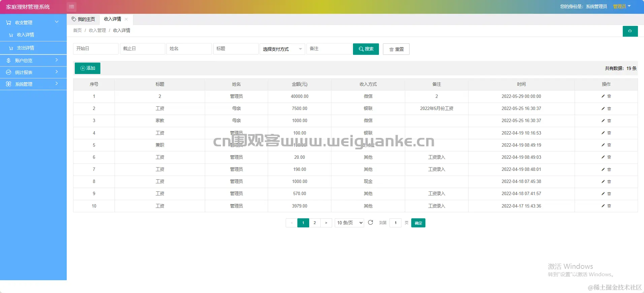
Task: Edit row 8 paid by 现金
Action: pyautogui.click(x=603, y=181)
